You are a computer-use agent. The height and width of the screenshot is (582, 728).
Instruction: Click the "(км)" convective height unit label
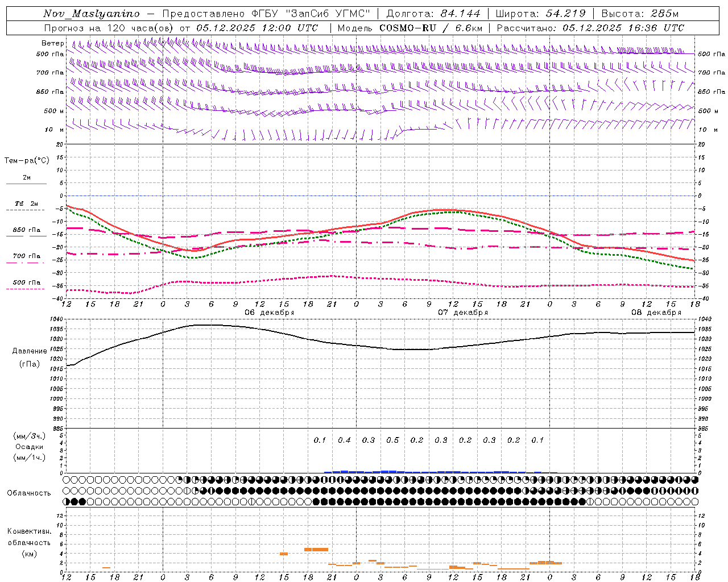(29, 554)
